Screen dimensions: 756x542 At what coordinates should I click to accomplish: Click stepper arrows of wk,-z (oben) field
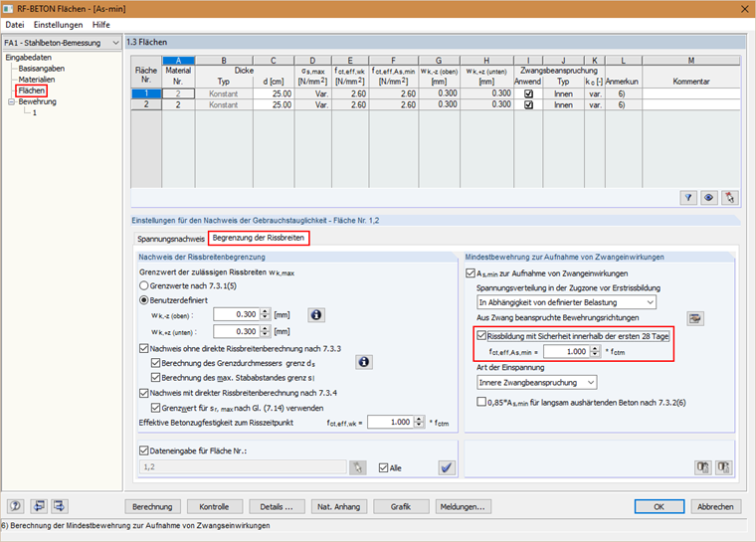coord(266,314)
